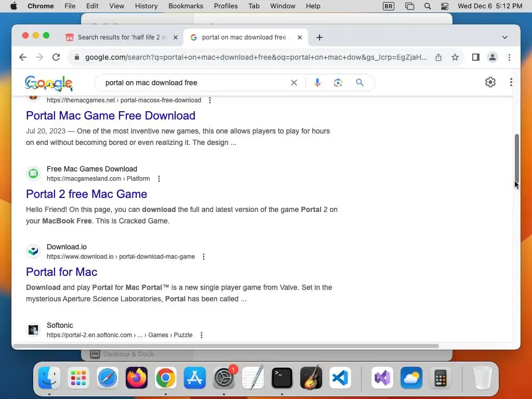Go forward with the forward arrow
Screen dimensions: 532x399
point(39,57)
